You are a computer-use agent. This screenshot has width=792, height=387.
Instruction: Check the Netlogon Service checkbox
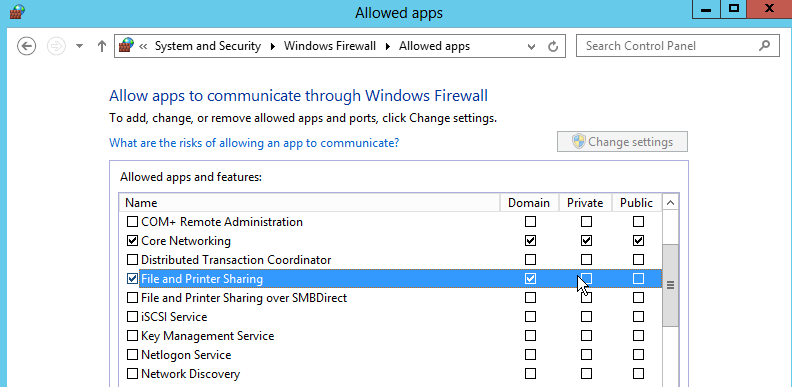click(132, 355)
